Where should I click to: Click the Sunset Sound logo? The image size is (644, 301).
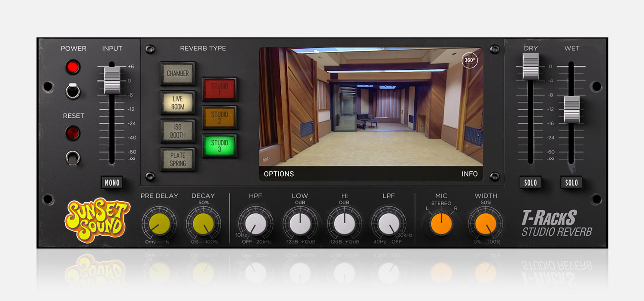pos(97,221)
